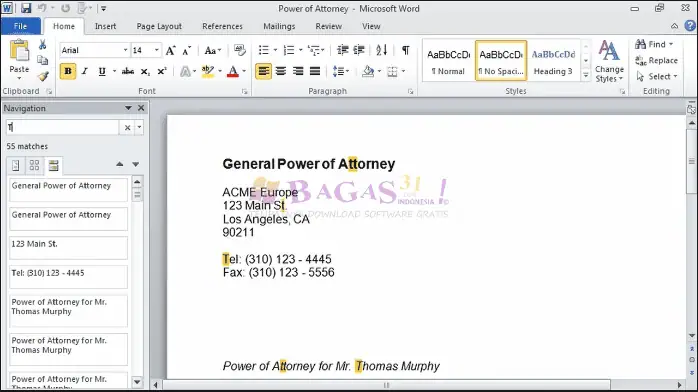This screenshot has height=392, width=698.
Task: Open the font size 14 dropdown
Action: point(156,50)
